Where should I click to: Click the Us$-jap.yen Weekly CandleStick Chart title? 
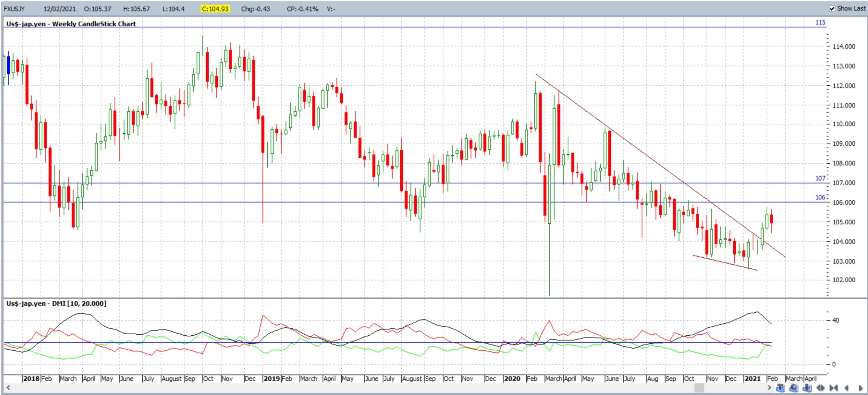tap(71, 24)
